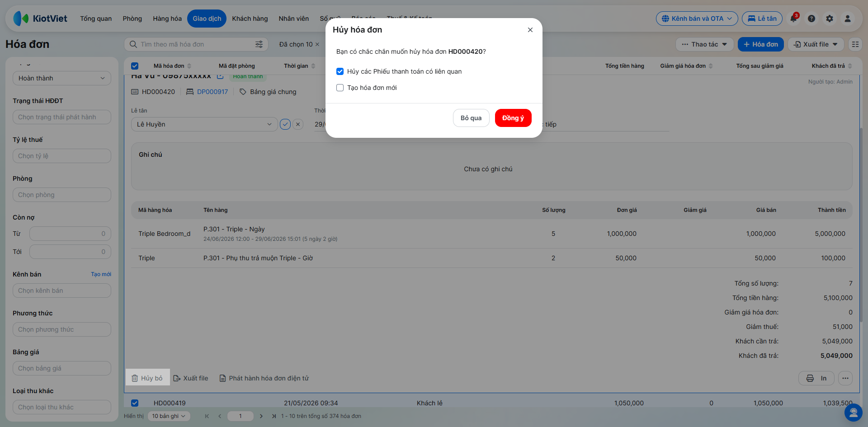
Task: Go to last page icon
Action: click(x=274, y=416)
